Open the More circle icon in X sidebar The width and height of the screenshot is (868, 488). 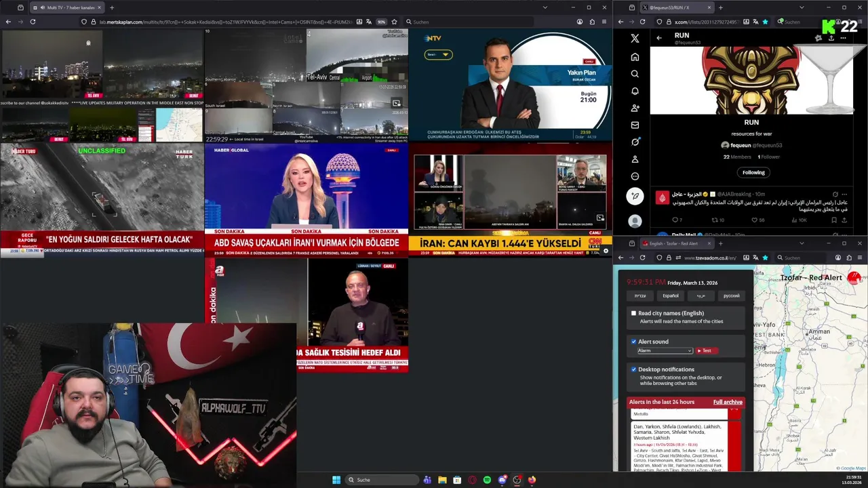pos(635,176)
